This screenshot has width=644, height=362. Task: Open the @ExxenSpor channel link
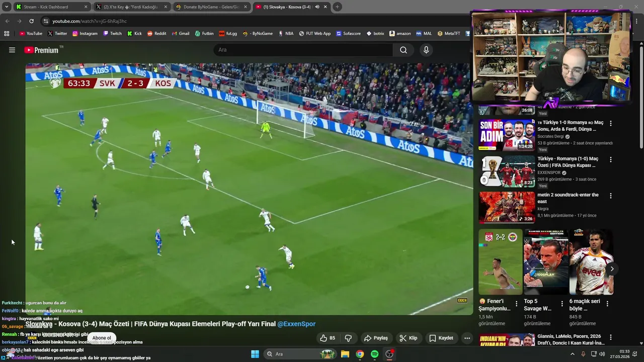coord(296,324)
